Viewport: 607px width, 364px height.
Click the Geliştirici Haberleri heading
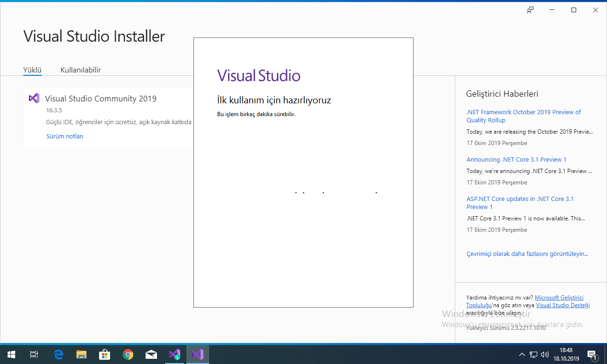pyautogui.click(x=502, y=94)
